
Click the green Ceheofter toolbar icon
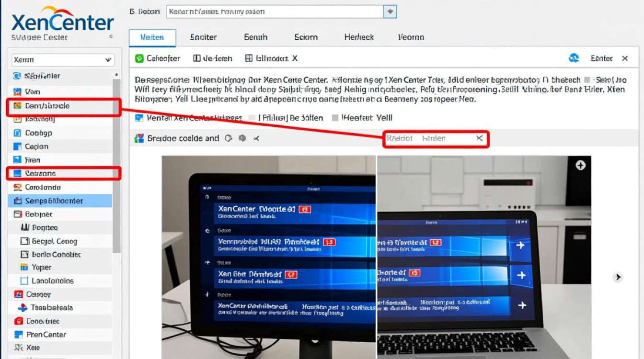click(139, 58)
